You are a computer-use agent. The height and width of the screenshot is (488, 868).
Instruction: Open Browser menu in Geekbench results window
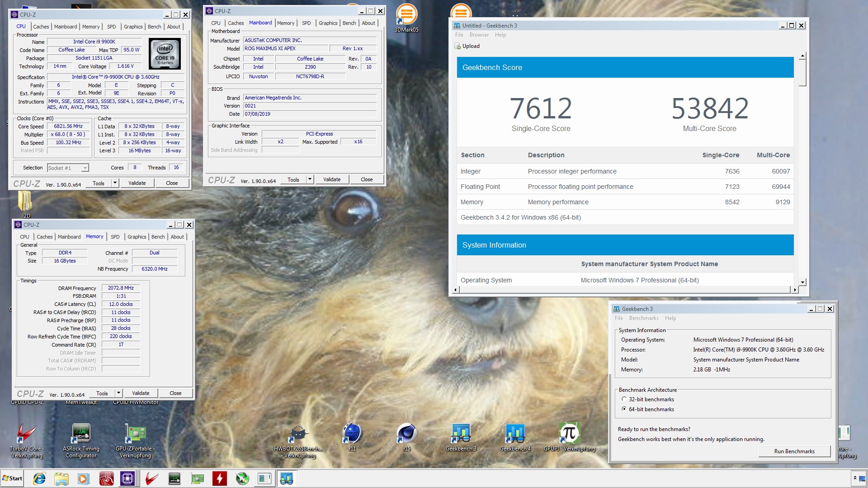[x=479, y=35]
